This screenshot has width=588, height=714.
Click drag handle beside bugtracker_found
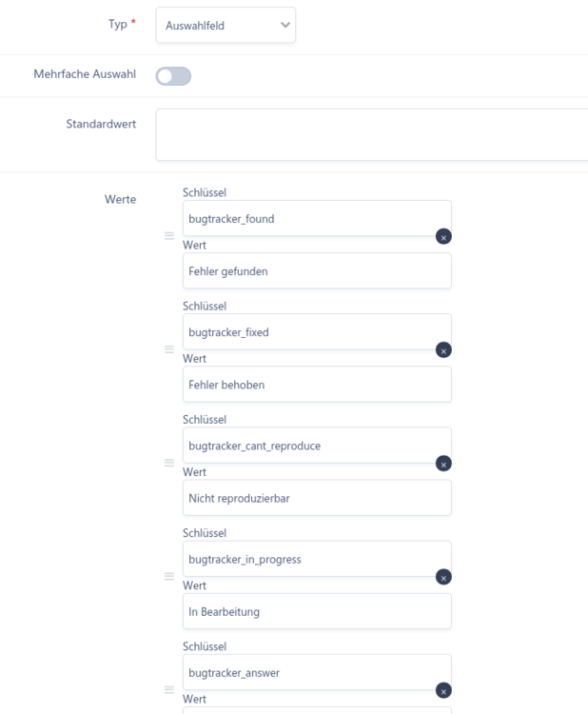(x=169, y=235)
